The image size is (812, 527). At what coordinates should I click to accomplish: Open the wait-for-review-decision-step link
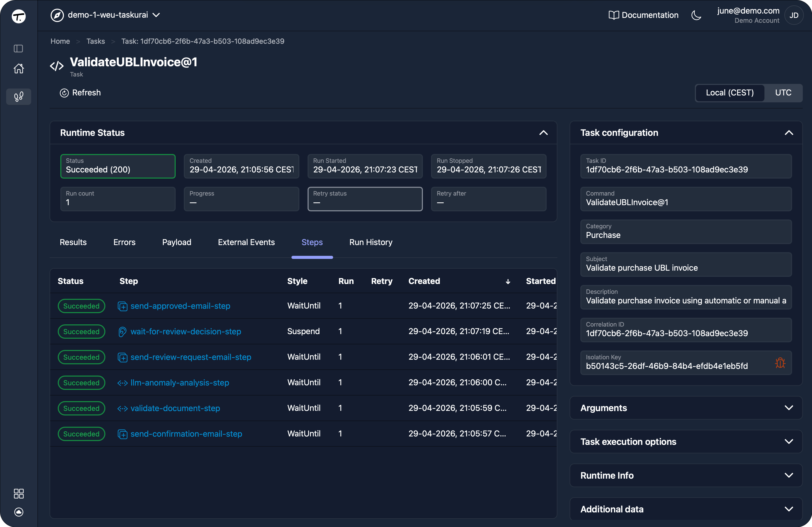[186, 332]
